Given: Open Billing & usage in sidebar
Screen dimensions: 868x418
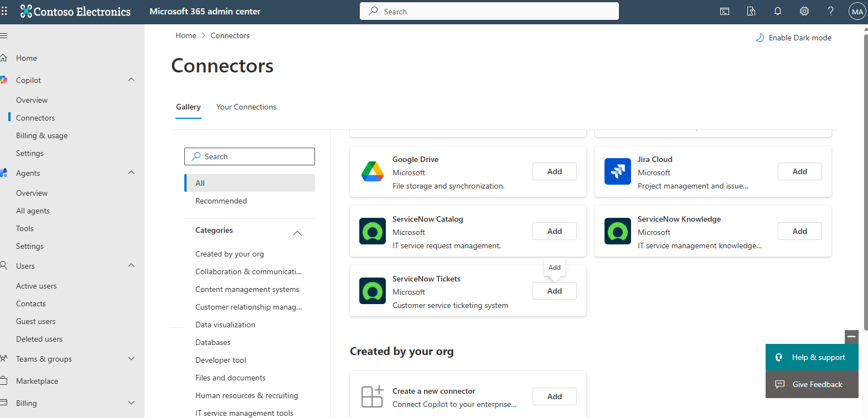Looking at the screenshot, I should pyautogui.click(x=42, y=135).
